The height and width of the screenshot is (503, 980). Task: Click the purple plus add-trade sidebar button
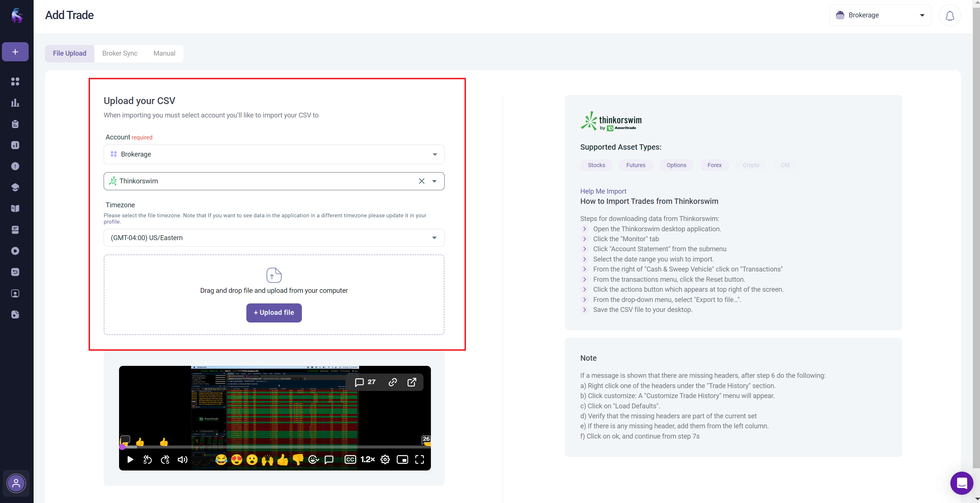click(x=15, y=52)
